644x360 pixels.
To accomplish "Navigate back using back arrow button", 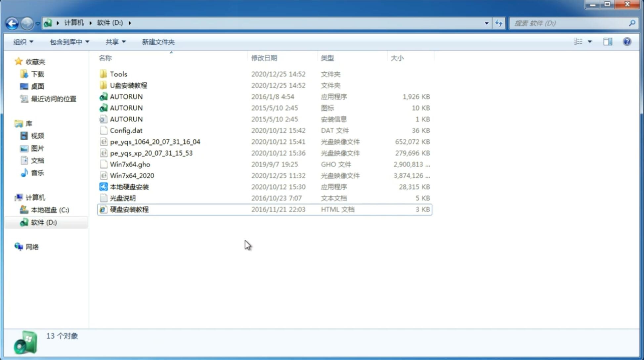I will click(12, 22).
